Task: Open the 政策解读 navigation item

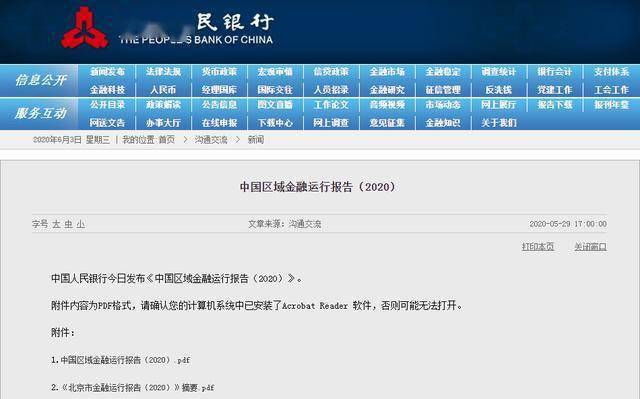Action: (x=163, y=105)
